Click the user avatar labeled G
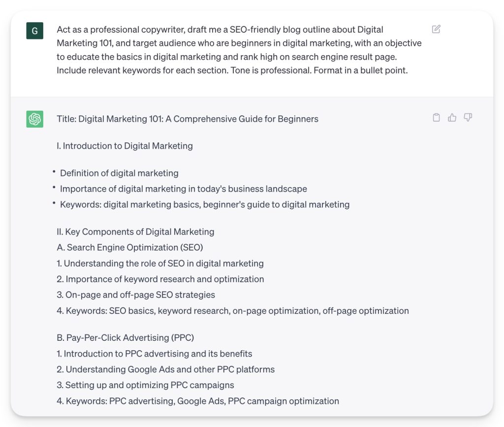504x427 pixels. click(x=34, y=31)
